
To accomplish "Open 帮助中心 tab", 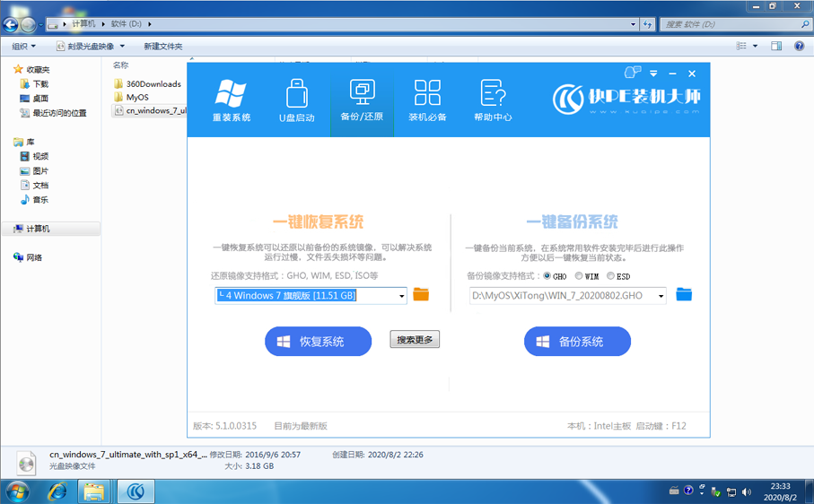I will point(493,100).
